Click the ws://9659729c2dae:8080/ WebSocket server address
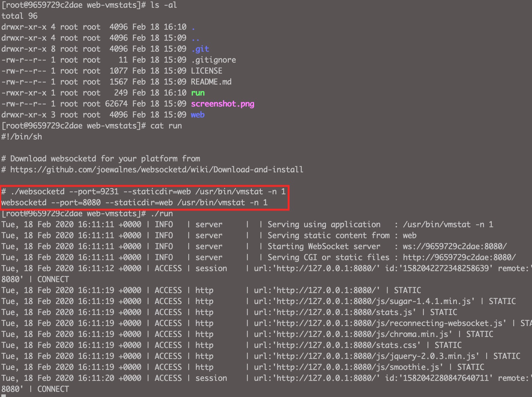The image size is (532, 397). (455, 246)
